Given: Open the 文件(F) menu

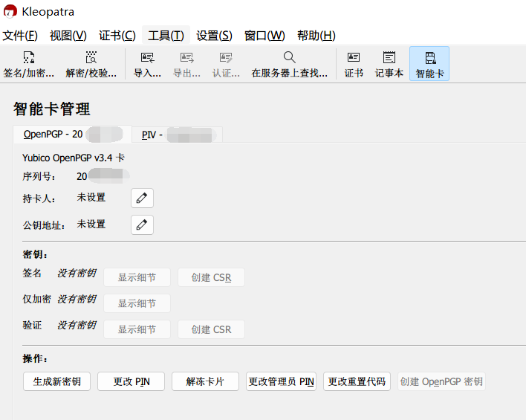Looking at the screenshot, I should (x=20, y=35).
